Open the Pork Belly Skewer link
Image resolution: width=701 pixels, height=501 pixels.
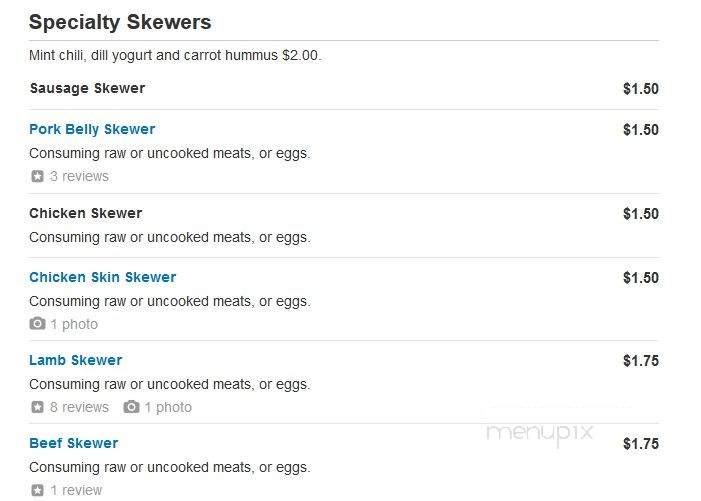(92, 130)
